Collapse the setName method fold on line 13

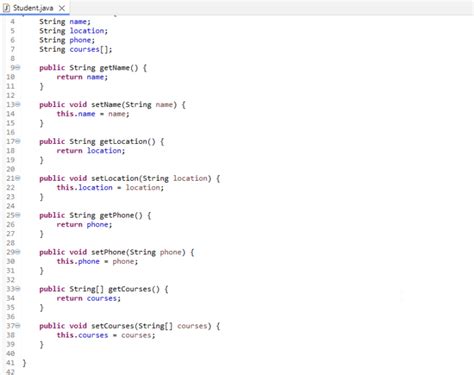point(18,105)
